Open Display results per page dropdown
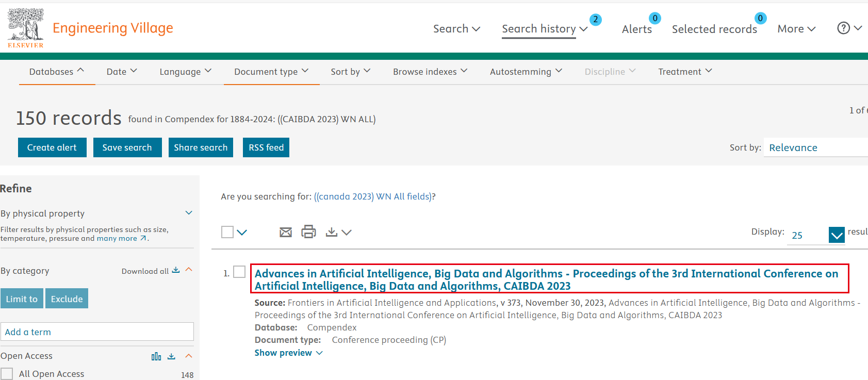Image resolution: width=868 pixels, height=380 pixels. 837,235
